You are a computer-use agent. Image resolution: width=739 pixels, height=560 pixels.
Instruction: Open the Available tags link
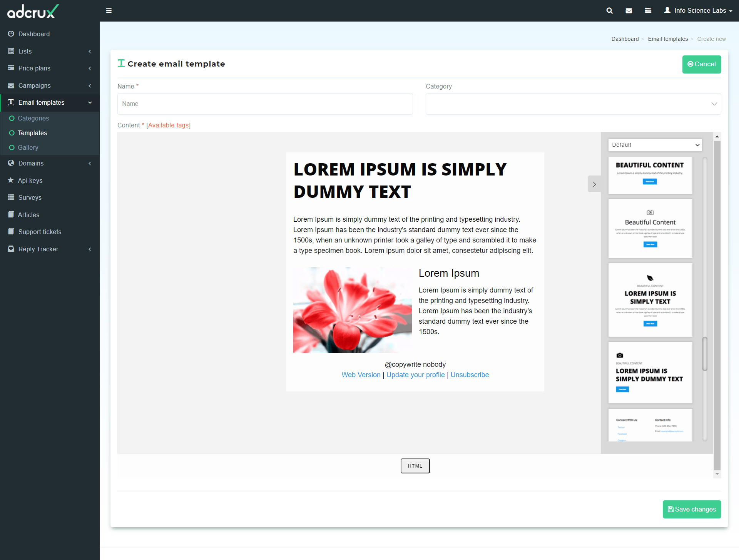pyautogui.click(x=169, y=125)
